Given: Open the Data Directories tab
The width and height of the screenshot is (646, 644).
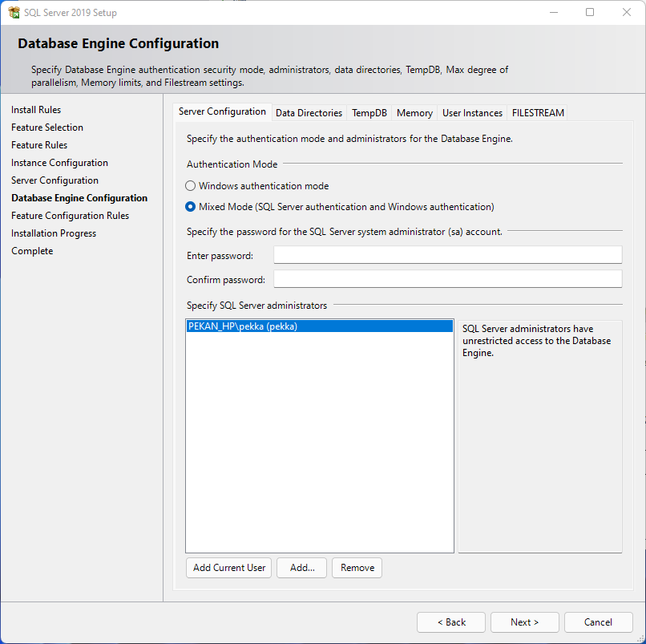Looking at the screenshot, I should pos(309,113).
